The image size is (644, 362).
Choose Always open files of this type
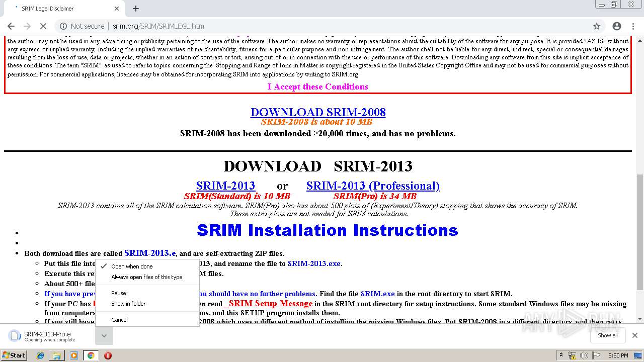pyautogui.click(x=147, y=277)
